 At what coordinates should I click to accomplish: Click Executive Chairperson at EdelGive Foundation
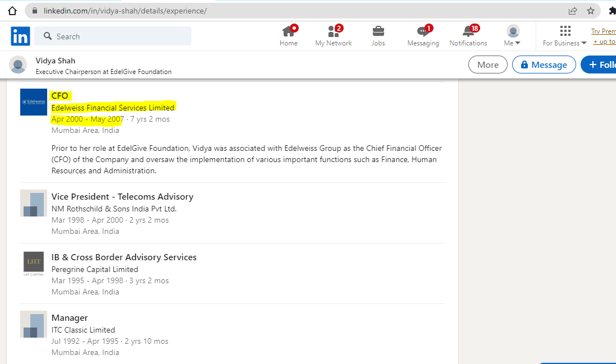104,72
